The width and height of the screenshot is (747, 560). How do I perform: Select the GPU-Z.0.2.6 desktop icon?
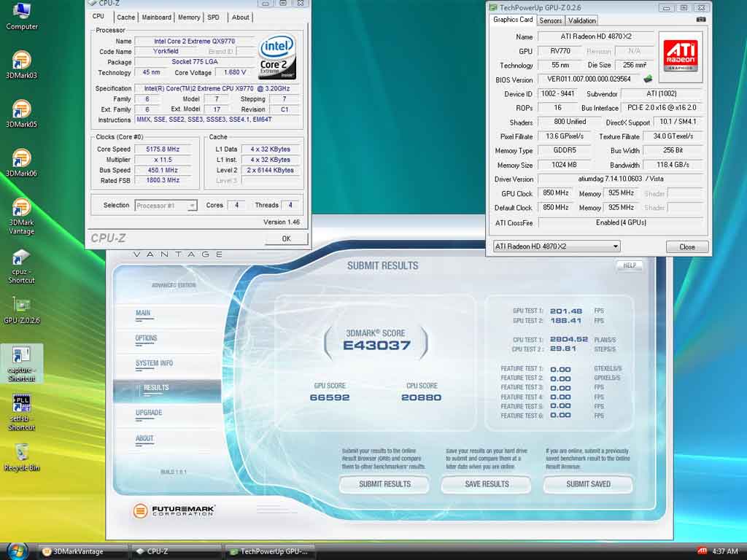point(21,311)
